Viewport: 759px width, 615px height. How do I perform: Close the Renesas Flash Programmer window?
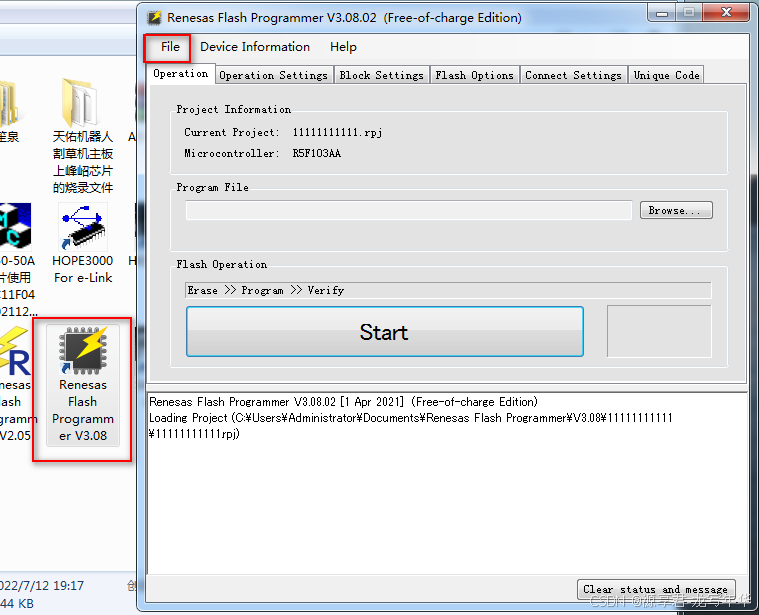[x=726, y=13]
